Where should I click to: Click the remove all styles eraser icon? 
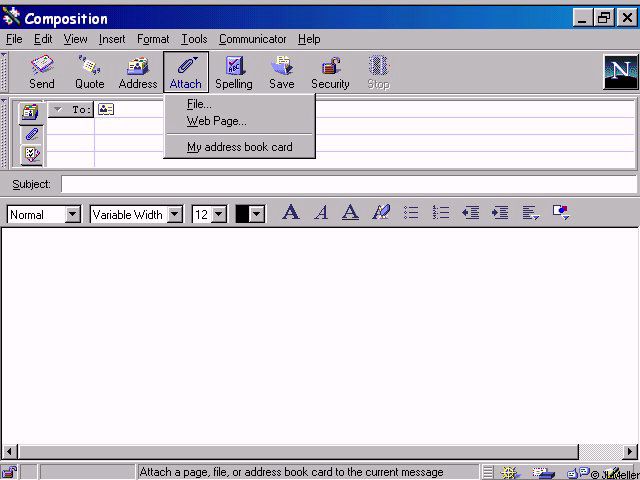coord(381,213)
